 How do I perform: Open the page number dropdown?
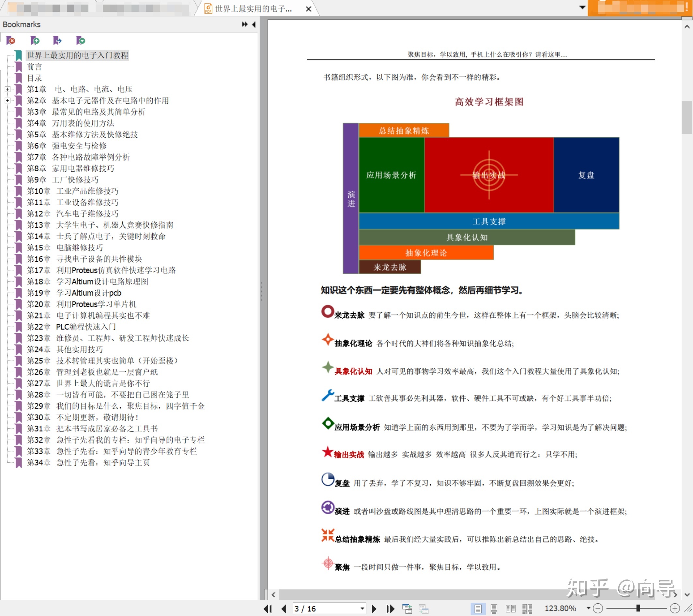pyautogui.click(x=362, y=609)
